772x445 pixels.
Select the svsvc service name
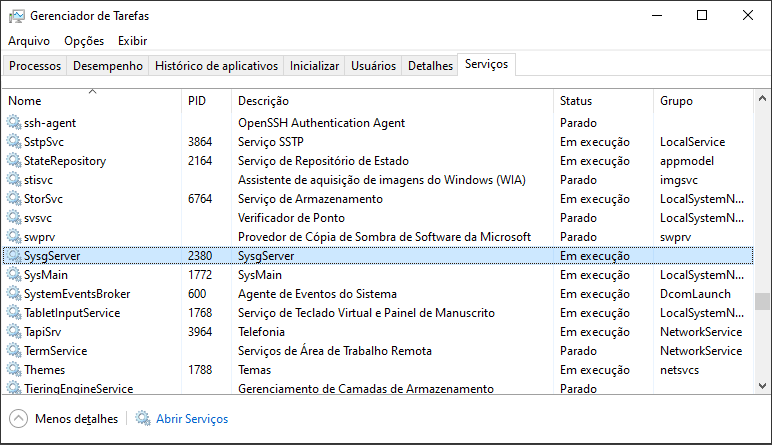tap(38, 218)
